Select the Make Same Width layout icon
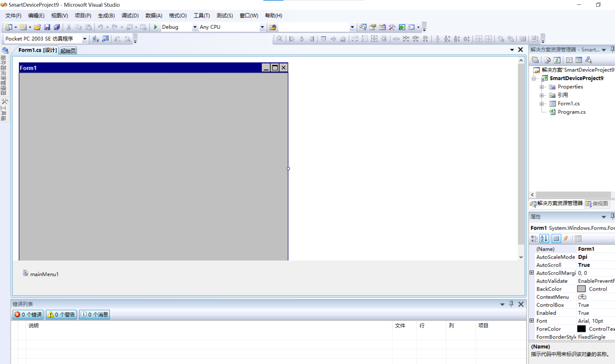The width and height of the screenshot is (615, 364). pos(355,39)
